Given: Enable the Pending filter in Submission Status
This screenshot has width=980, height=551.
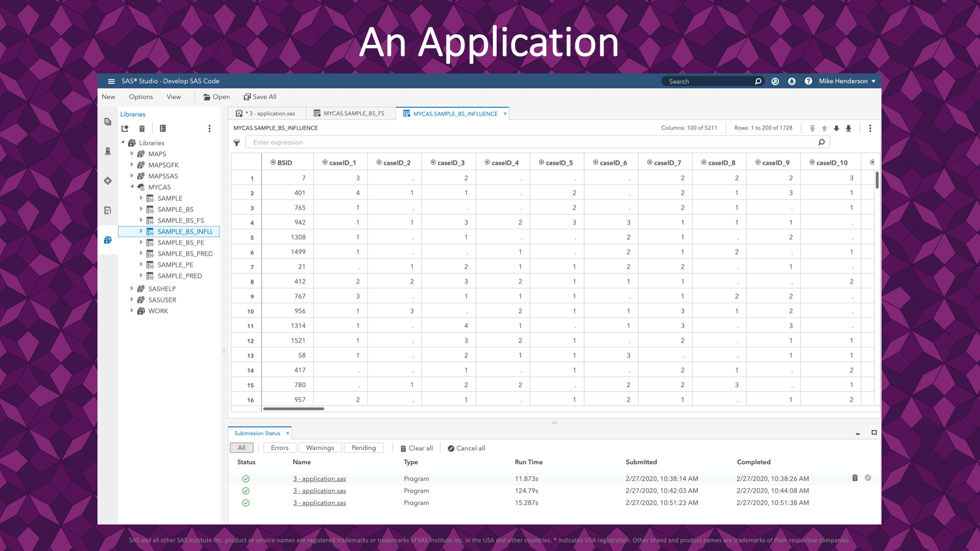Looking at the screenshot, I should tap(363, 447).
